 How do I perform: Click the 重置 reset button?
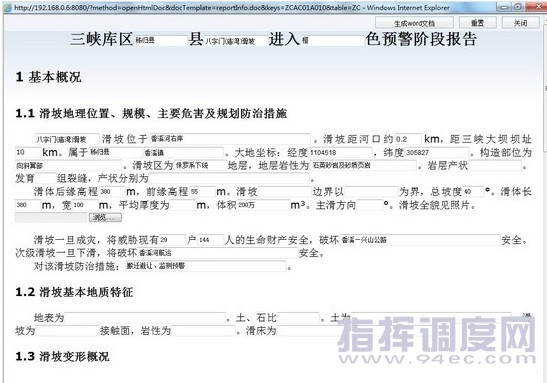click(477, 23)
